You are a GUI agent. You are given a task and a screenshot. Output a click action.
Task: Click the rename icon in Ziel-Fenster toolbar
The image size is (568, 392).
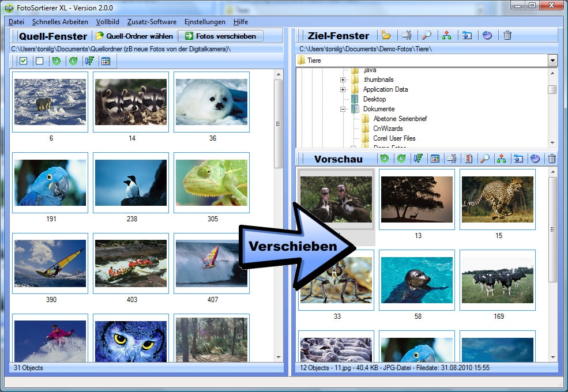click(407, 36)
